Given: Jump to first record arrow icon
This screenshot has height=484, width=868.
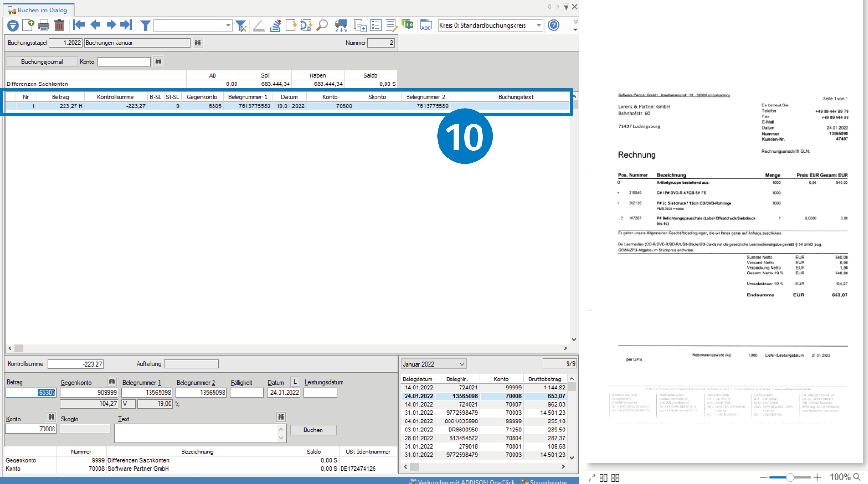Looking at the screenshot, I should [79, 25].
